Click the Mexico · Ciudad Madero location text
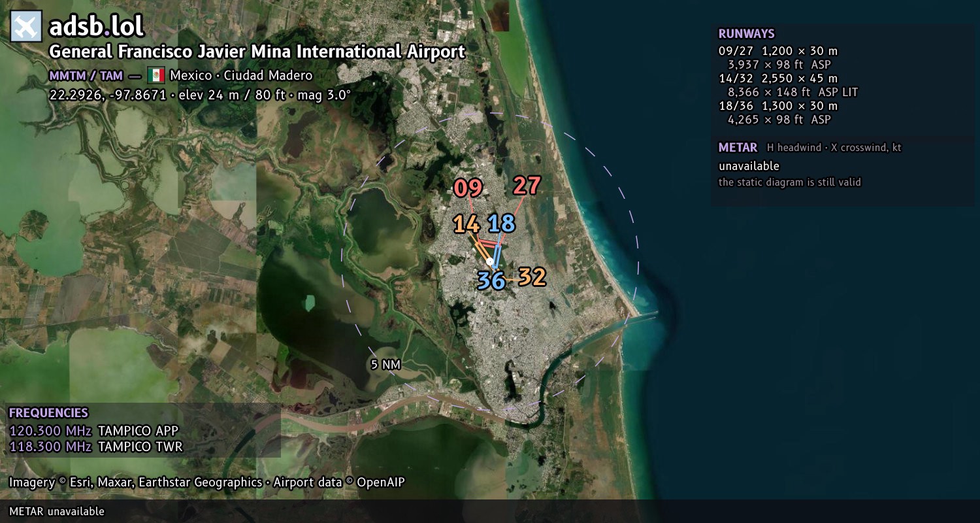The height and width of the screenshot is (523, 980). click(x=241, y=75)
